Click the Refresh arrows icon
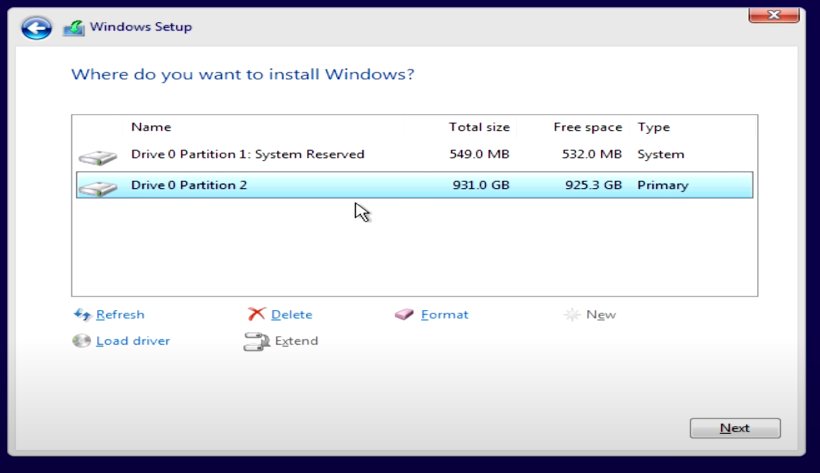 coord(82,314)
